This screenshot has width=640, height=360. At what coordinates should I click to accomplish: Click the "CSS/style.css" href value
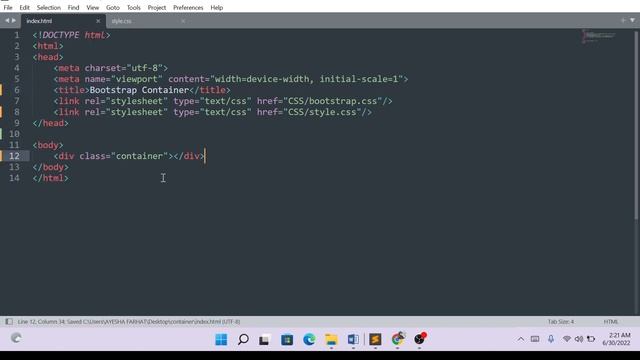coord(325,112)
